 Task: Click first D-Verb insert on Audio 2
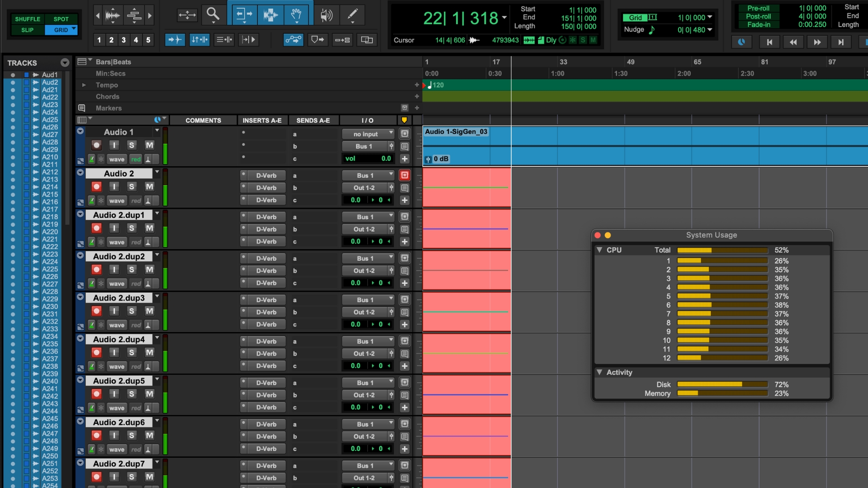(x=266, y=176)
